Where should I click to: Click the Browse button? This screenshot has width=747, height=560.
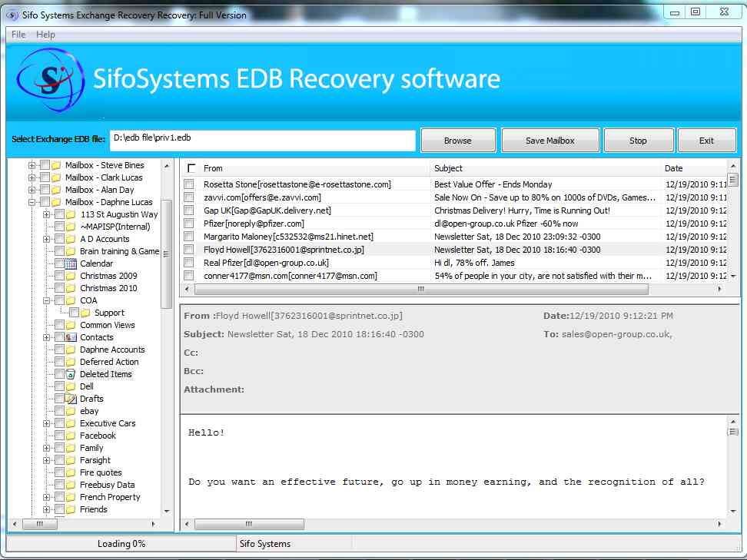click(458, 141)
